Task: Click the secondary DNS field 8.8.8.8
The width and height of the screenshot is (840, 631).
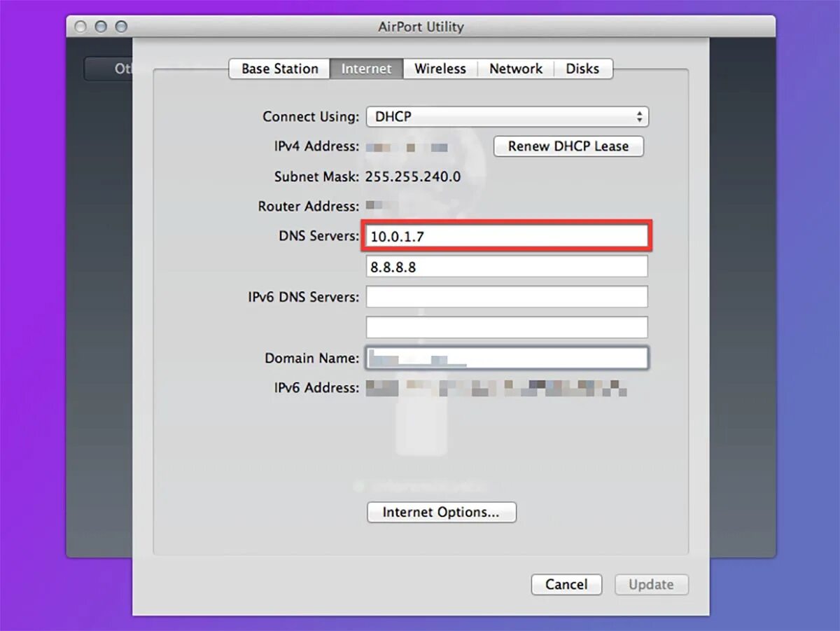Action: 507,267
